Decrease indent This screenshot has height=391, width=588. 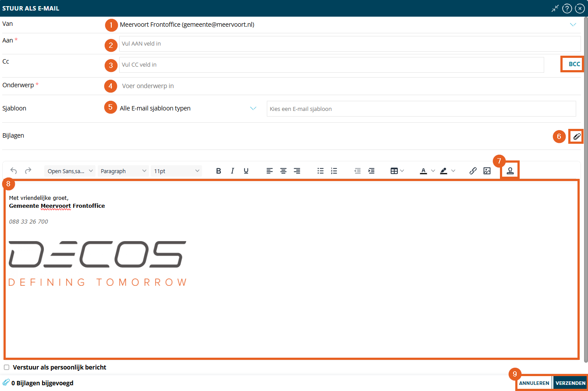[x=358, y=171]
